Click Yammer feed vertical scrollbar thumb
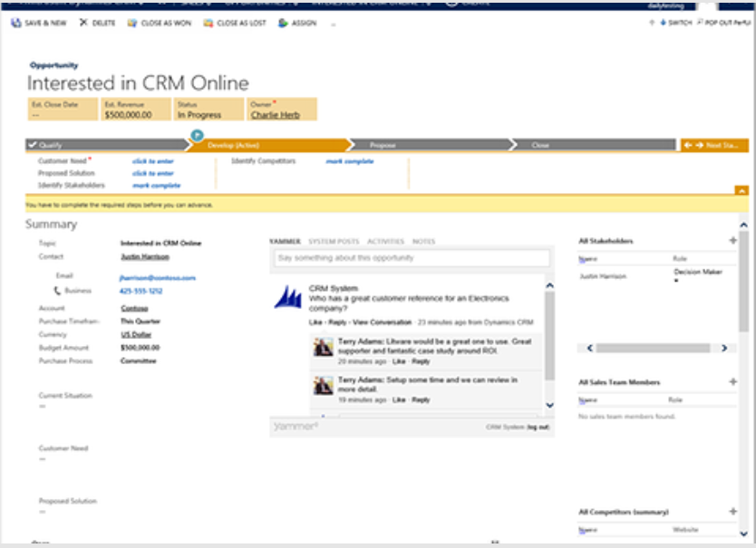The height and width of the screenshot is (548, 756). 549,335
